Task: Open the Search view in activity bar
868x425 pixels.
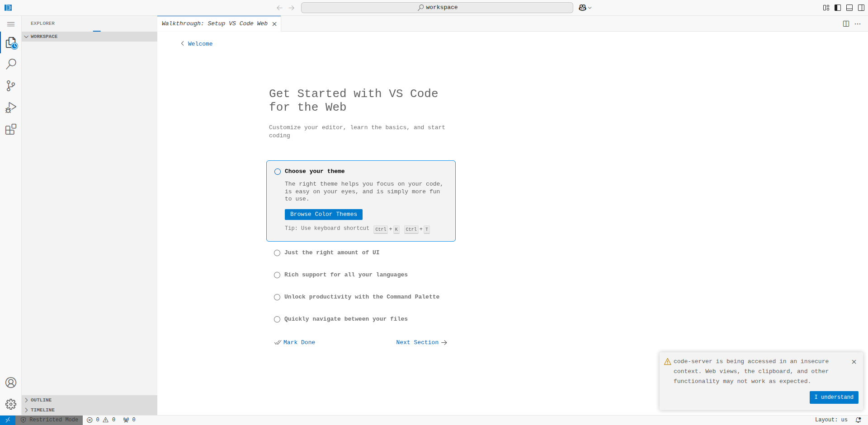Action: pyautogui.click(x=11, y=64)
